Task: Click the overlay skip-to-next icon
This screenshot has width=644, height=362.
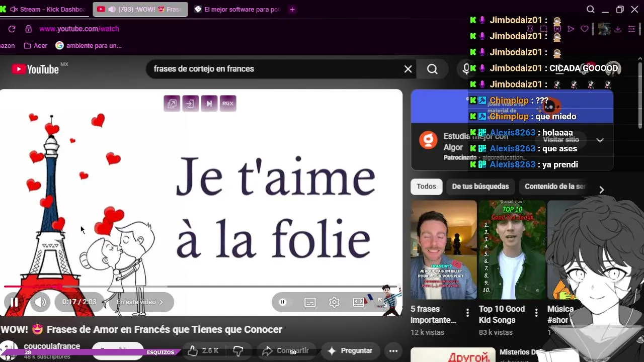Action: (209, 104)
